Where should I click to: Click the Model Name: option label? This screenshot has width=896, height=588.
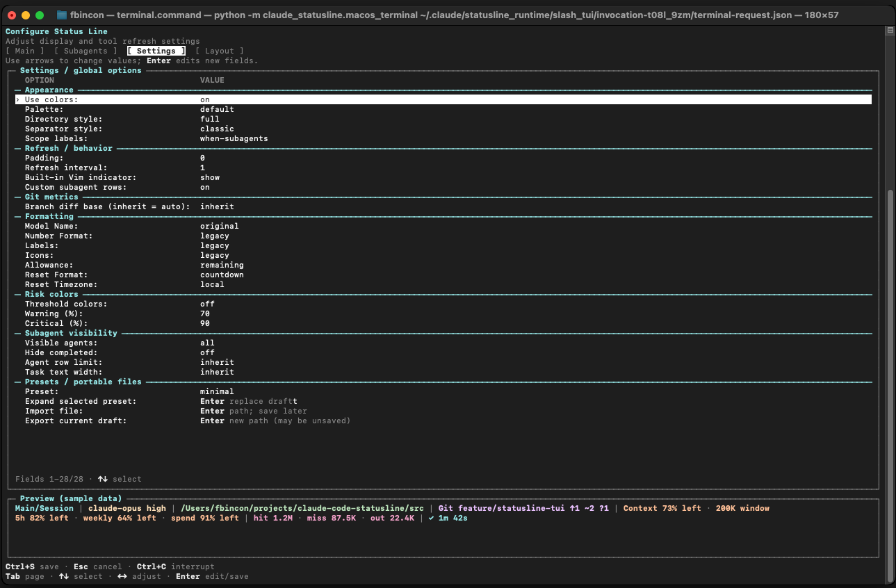coord(51,226)
